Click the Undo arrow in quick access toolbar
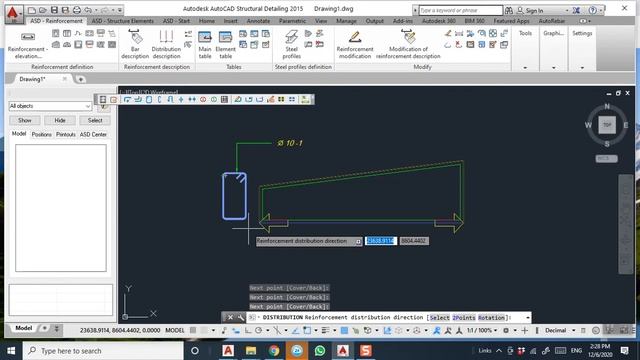640x360 pixels. click(88, 10)
